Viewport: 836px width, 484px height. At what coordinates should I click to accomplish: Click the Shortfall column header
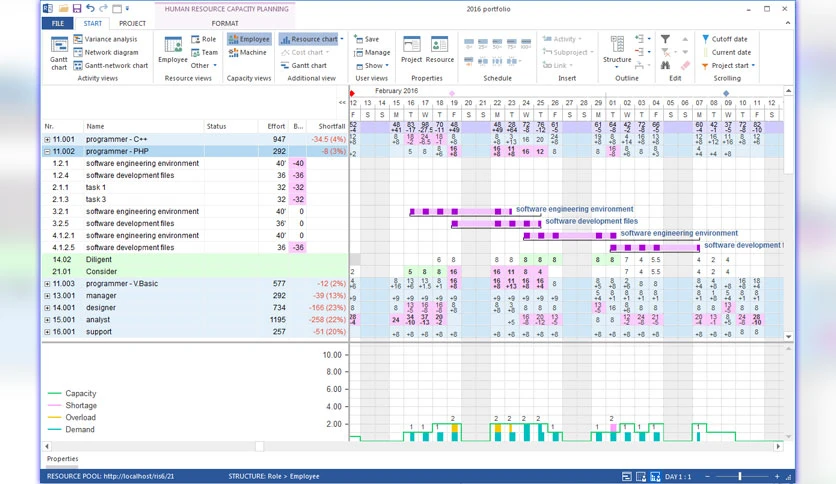pyautogui.click(x=328, y=126)
